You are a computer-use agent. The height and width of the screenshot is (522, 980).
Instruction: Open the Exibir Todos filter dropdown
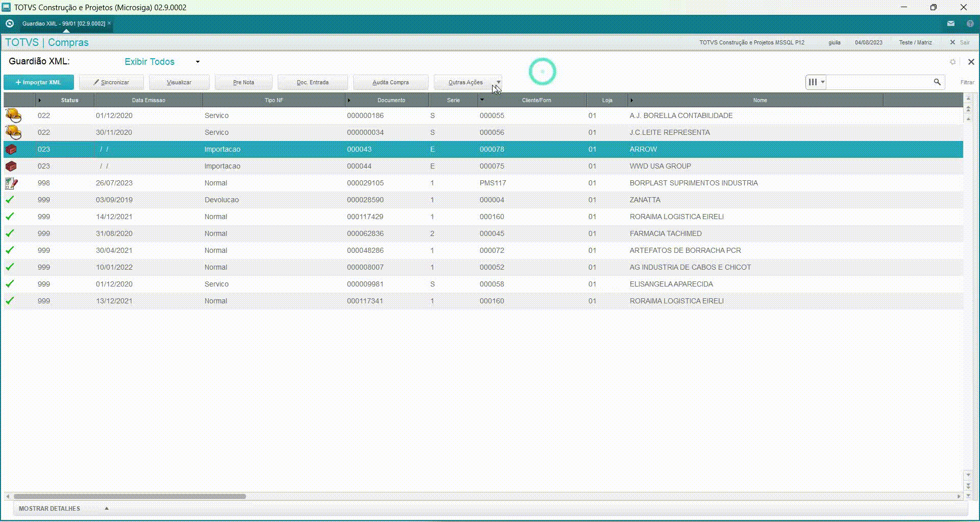point(162,62)
